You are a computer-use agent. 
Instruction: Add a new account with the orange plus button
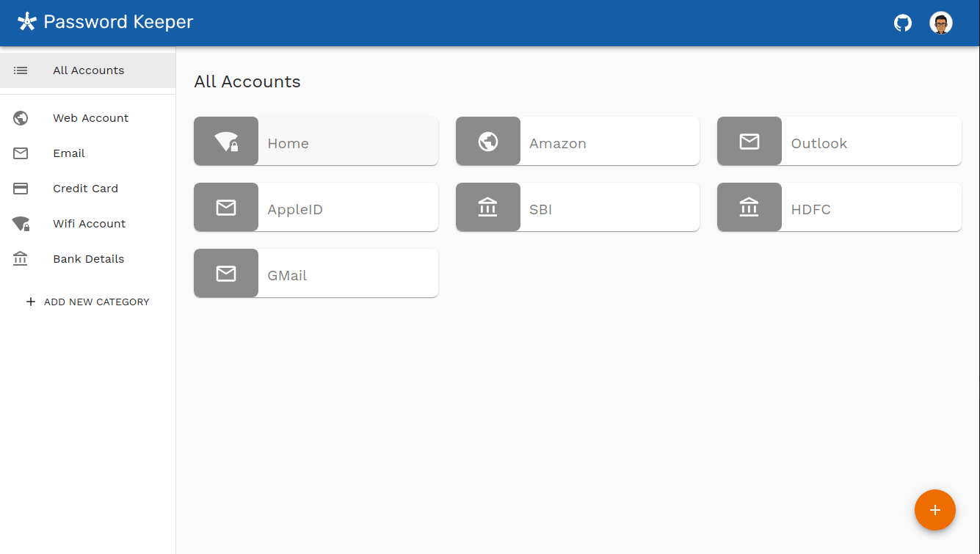point(935,510)
